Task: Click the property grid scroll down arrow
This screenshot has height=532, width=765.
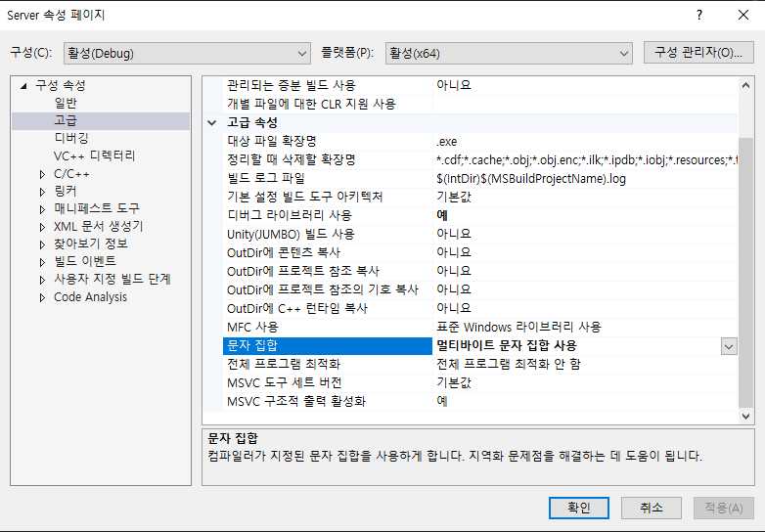Action: pos(745,416)
